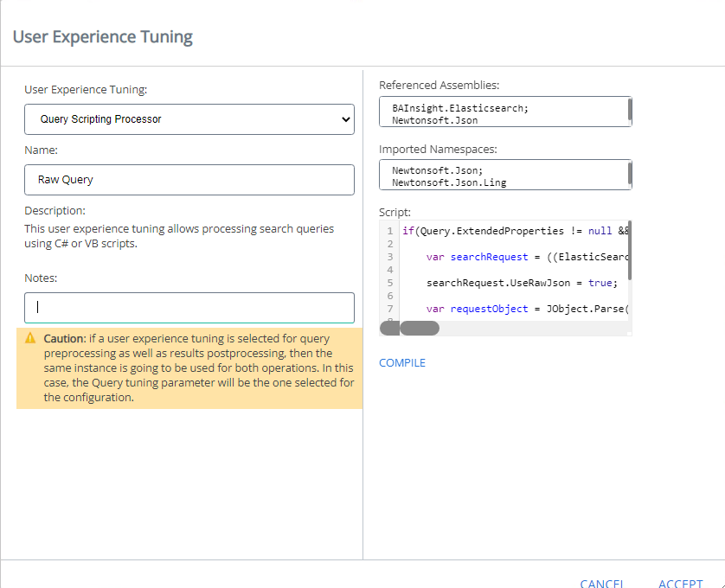Screen dimensions: 725x588
Task: Click the BAInsight.Elasticsearch; assembly text
Action: (x=460, y=108)
